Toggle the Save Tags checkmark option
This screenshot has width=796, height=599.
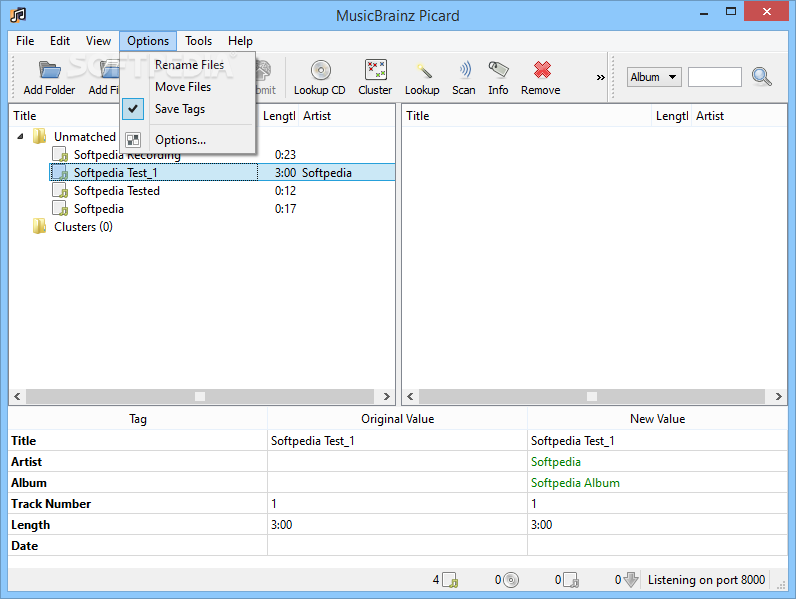click(x=133, y=109)
